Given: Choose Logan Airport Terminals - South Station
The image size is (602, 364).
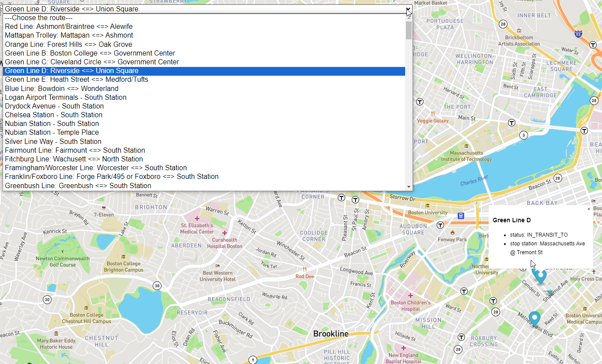Looking at the screenshot, I should point(66,97).
